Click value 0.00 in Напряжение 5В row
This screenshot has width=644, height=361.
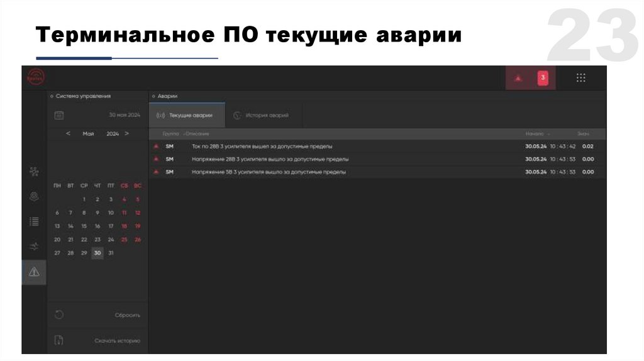tap(588, 172)
